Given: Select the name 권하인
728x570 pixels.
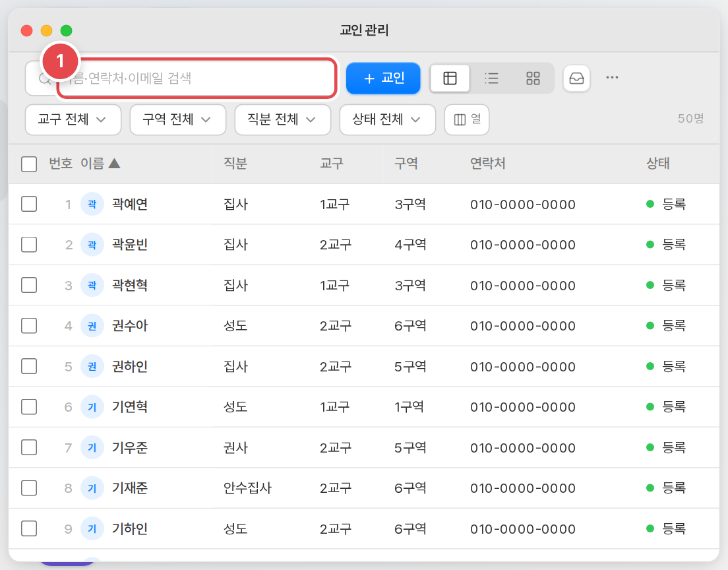Looking at the screenshot, I should point(130,366).
